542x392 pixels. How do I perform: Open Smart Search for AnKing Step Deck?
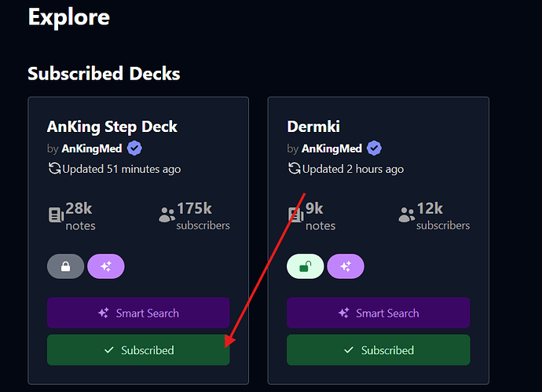pyautogui.click(x=138, y=313)
